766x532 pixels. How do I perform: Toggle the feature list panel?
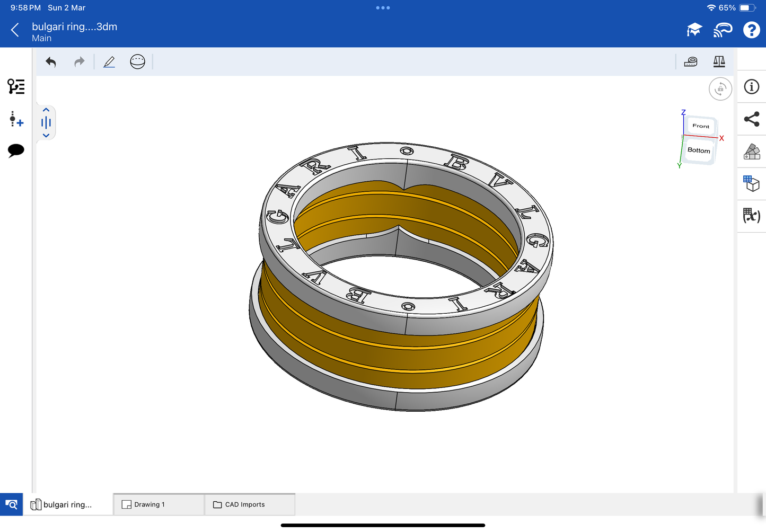click(x=16, y=86)
